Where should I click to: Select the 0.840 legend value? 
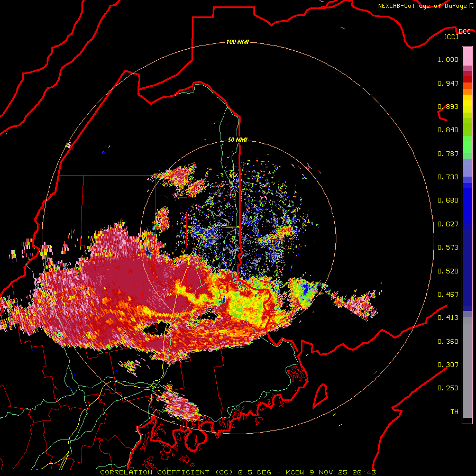[x=448, y=130]
